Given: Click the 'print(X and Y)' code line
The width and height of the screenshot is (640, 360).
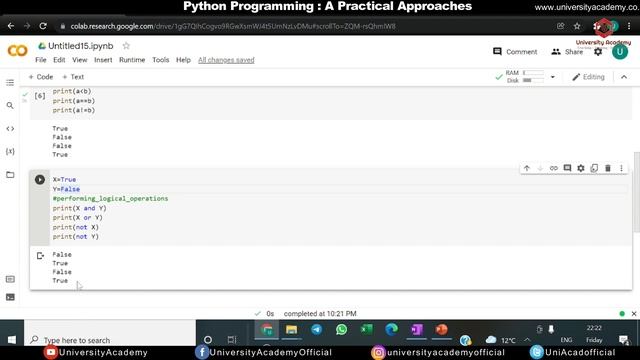Looking at the screenshot, I should [x=80, y=208].
